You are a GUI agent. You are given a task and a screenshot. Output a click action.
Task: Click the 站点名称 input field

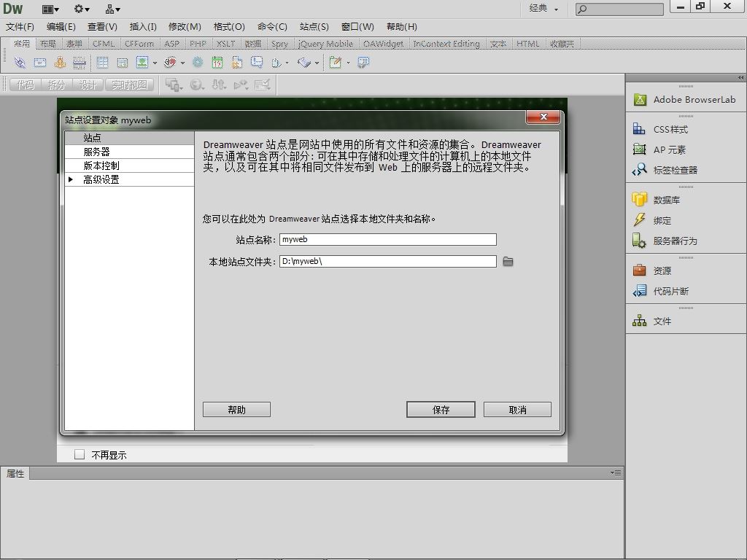click(388, 239)
